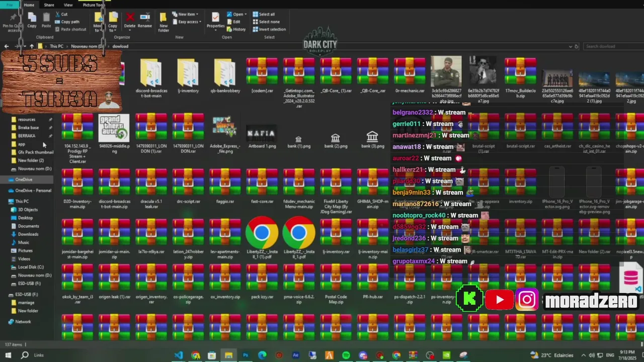Click the Rename icon
The width and height of the screenshot is (644, 362).
tap(145, 18)
